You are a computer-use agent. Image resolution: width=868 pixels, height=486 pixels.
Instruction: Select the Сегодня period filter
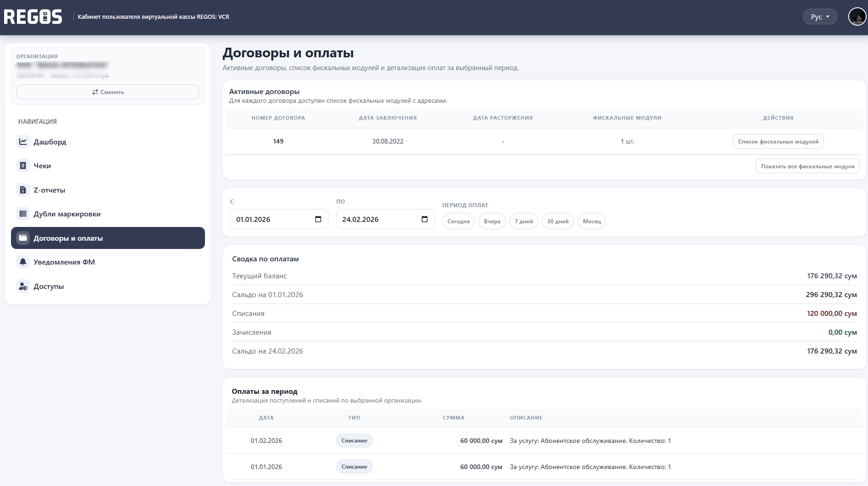[458, 221]
